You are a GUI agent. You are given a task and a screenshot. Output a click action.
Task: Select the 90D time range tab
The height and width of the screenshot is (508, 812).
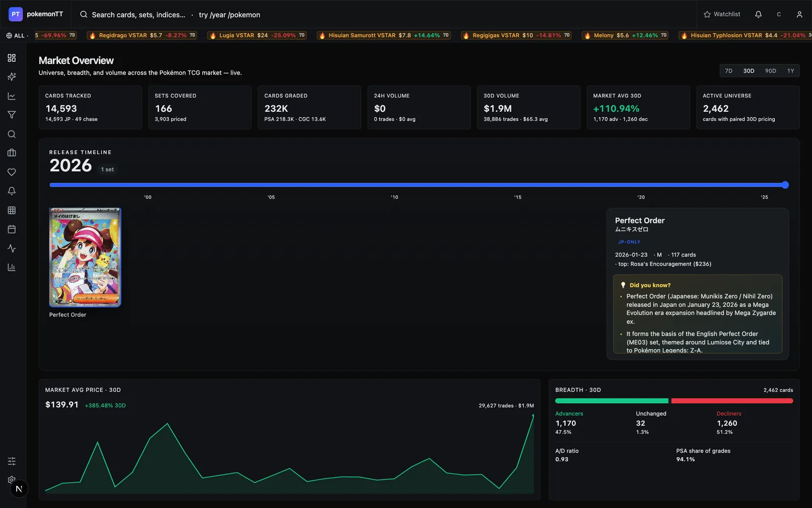tap(770, 71)
